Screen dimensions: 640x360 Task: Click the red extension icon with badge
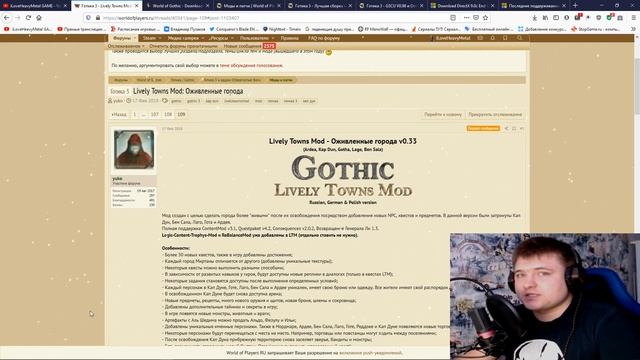click(578, 18)
